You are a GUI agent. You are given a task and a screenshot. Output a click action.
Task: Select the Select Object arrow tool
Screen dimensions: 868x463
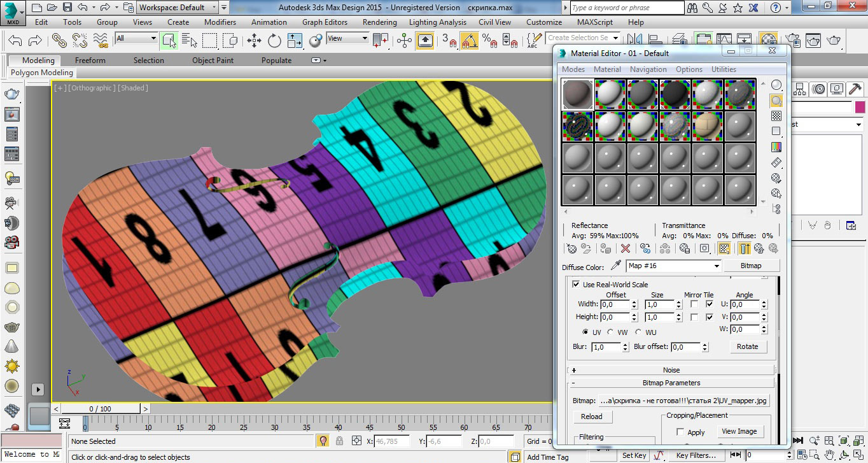(169, 41)
